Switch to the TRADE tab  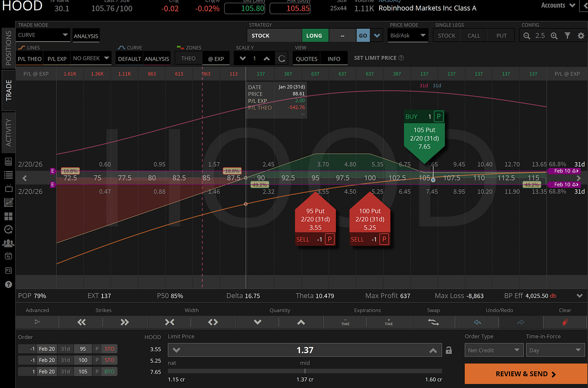(8, 91)
